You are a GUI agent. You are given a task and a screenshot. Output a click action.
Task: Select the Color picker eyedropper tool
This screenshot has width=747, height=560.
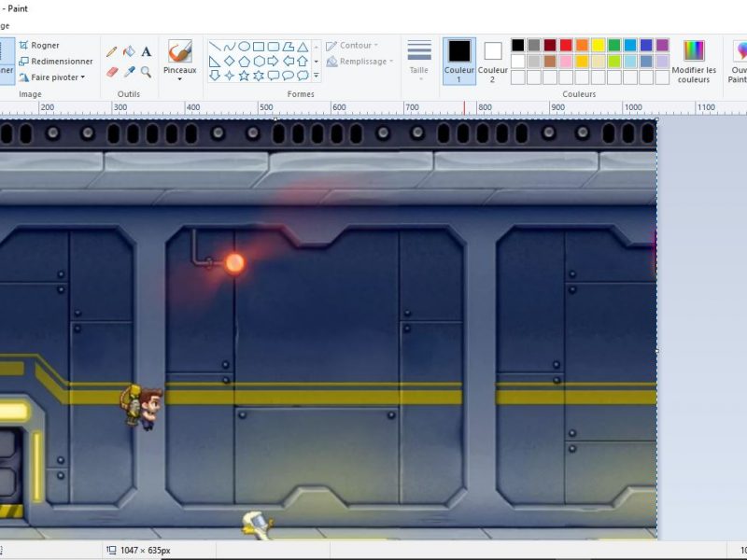coord(129,72)
